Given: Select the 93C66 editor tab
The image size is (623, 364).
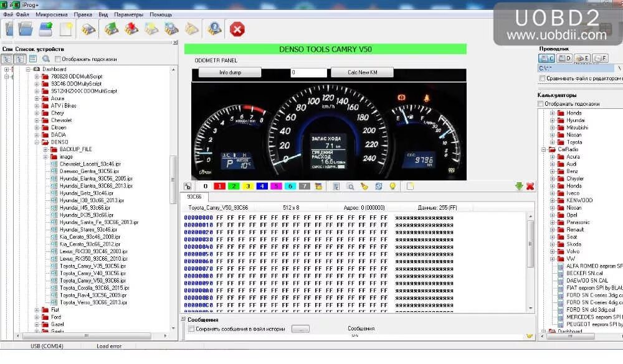Looking at the screenshot, I should point(194,197).
